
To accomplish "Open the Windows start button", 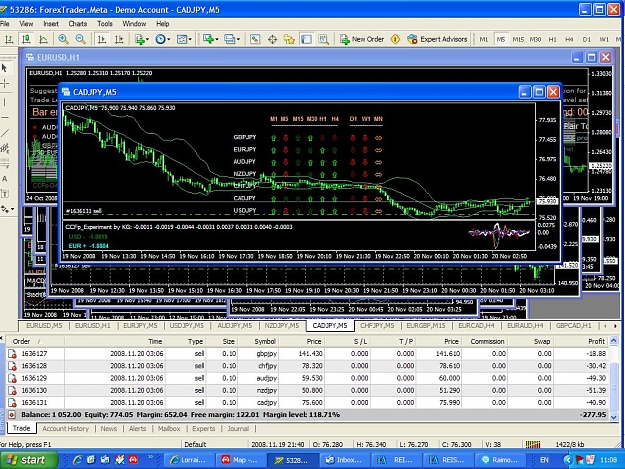I will (x=29, y=460).
